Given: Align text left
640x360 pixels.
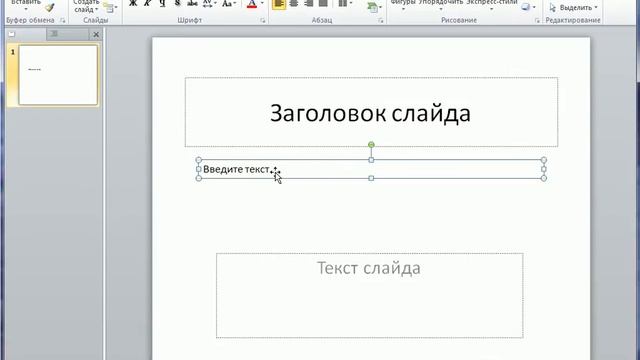Looking at the screenshot, I should pos(279,4).
